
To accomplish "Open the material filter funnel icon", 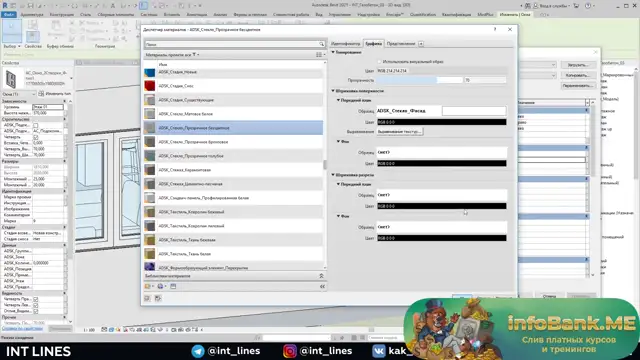I will (x=194, y=54).
